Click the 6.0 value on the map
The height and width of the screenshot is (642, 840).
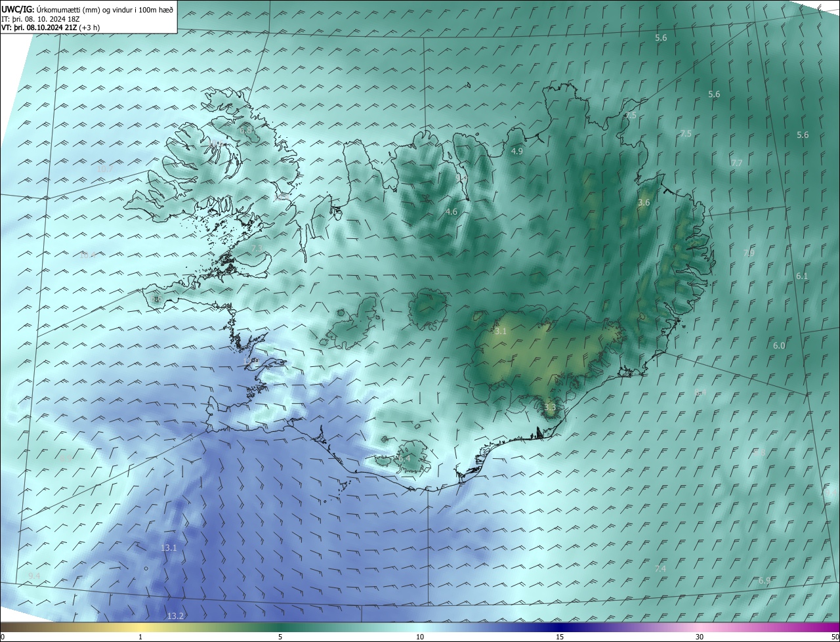tap(779, 346)
